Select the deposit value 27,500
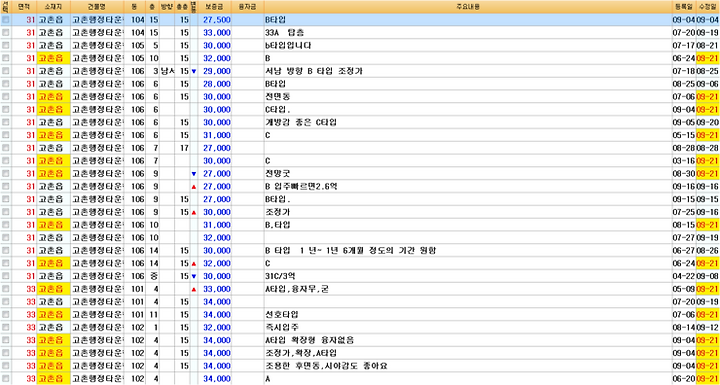 coord(217,20)
